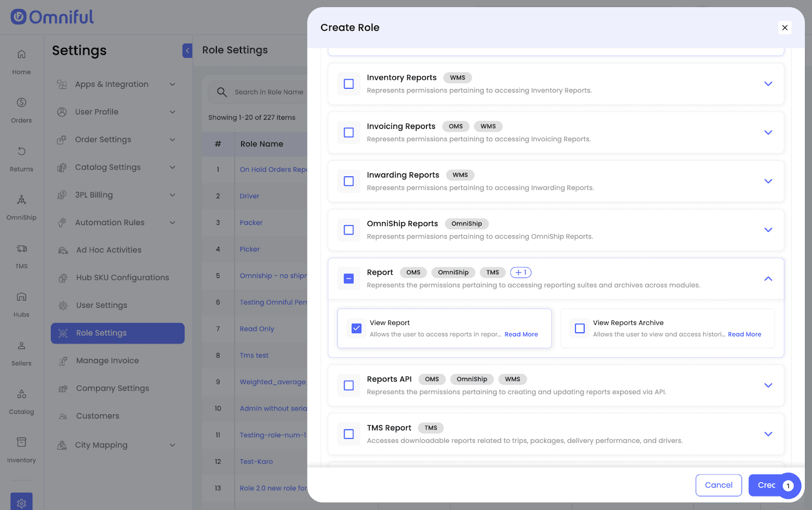
Task: Select Company Settings in the menu
Action: [112, 389]
